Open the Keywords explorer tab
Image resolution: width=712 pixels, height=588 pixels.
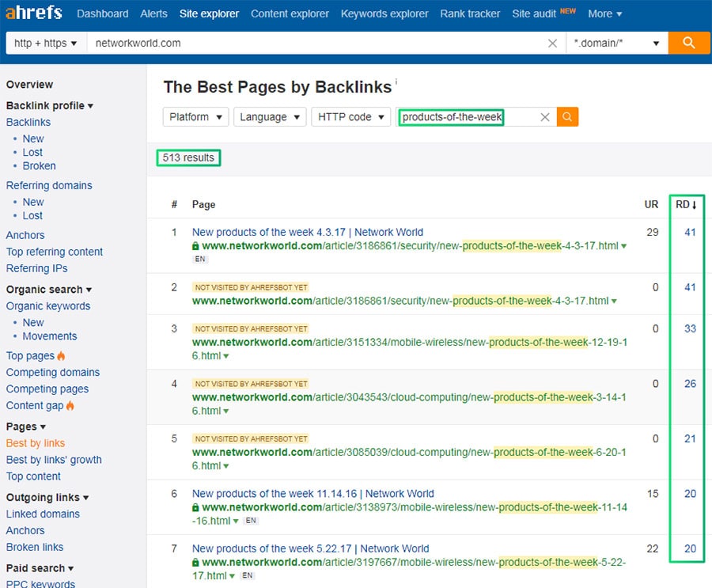point(384,13)
